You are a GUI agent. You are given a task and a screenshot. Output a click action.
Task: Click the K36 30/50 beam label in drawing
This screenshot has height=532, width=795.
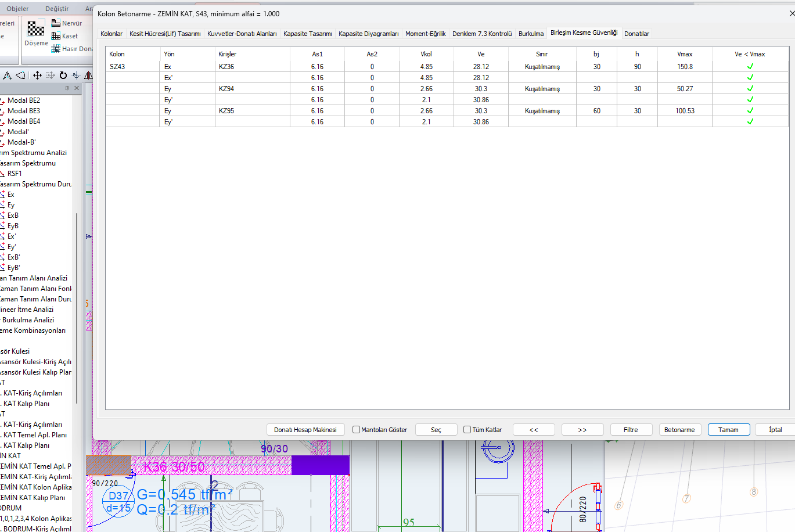(x=174, y=467)
